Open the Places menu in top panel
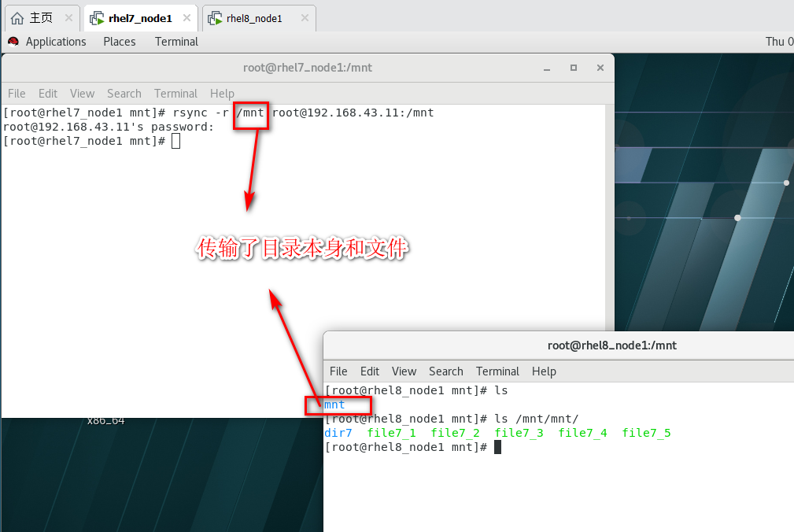This screenshot has height=532, width=794. click(120, 42)
